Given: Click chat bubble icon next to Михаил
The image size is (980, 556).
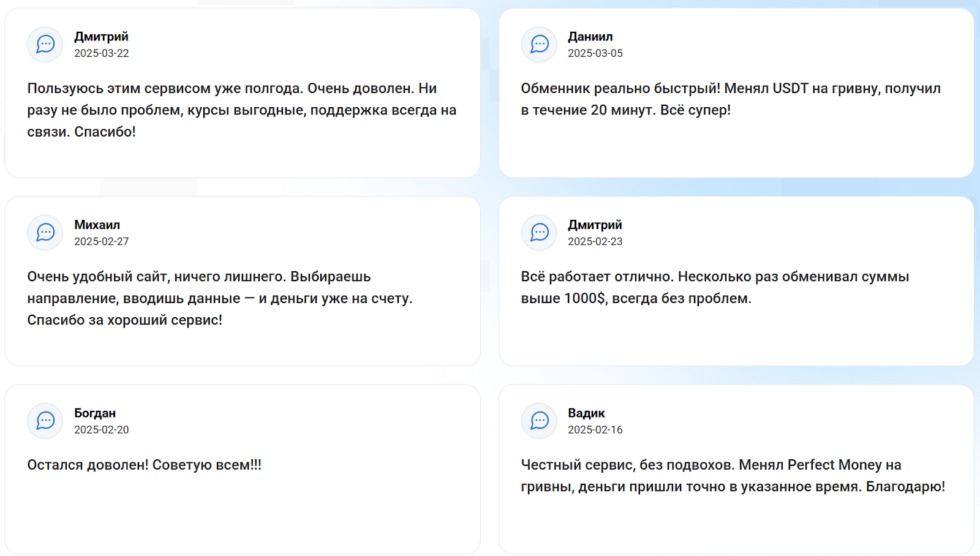Looking at the screenshot, I should pos(45,233).
